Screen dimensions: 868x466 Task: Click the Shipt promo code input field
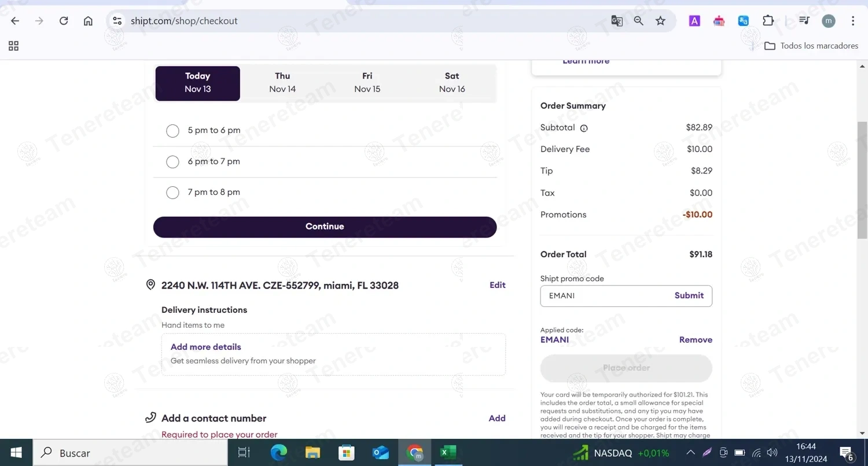(x=605, y=296)
